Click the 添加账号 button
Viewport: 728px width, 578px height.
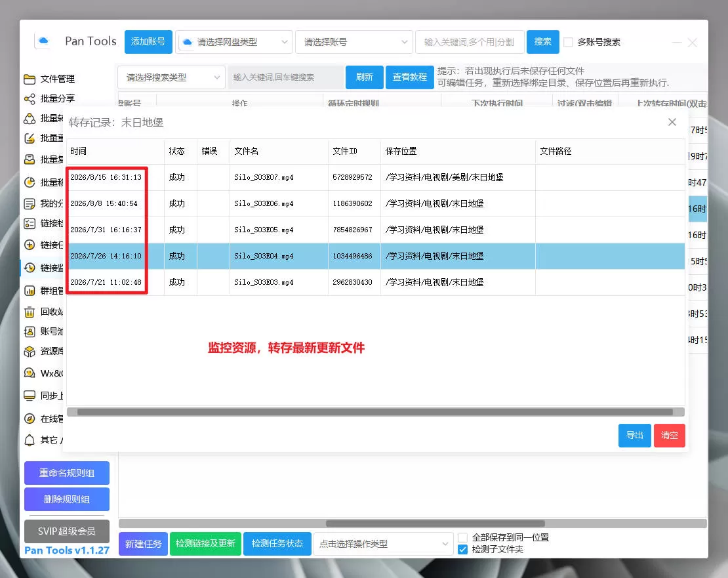pos(148,42)
